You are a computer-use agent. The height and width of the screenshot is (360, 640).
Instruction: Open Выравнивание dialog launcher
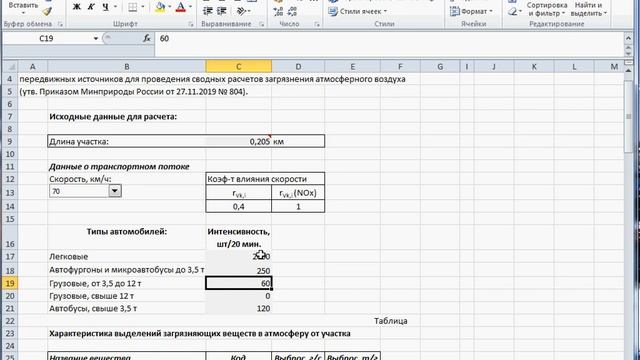[262, 24]
